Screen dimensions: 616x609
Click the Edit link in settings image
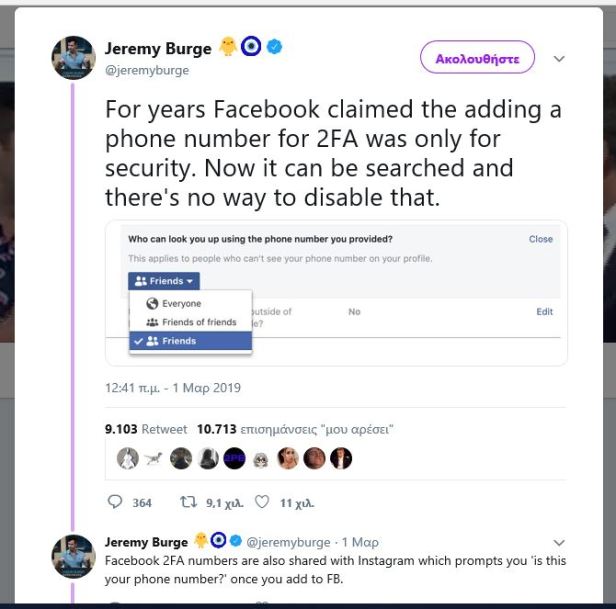tap(544, 312)
